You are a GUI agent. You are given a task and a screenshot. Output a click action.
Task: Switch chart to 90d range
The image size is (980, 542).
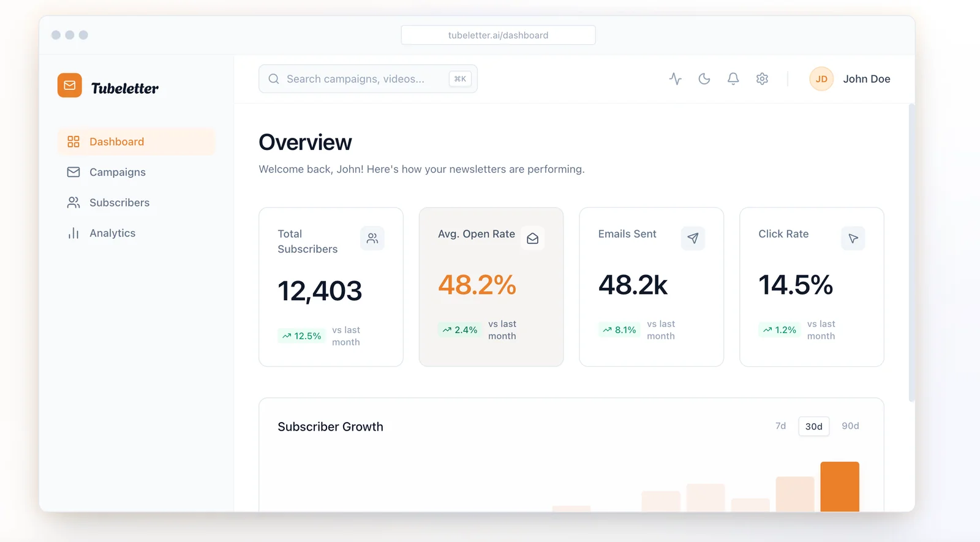pyautogui.click(x=850, y=426)
